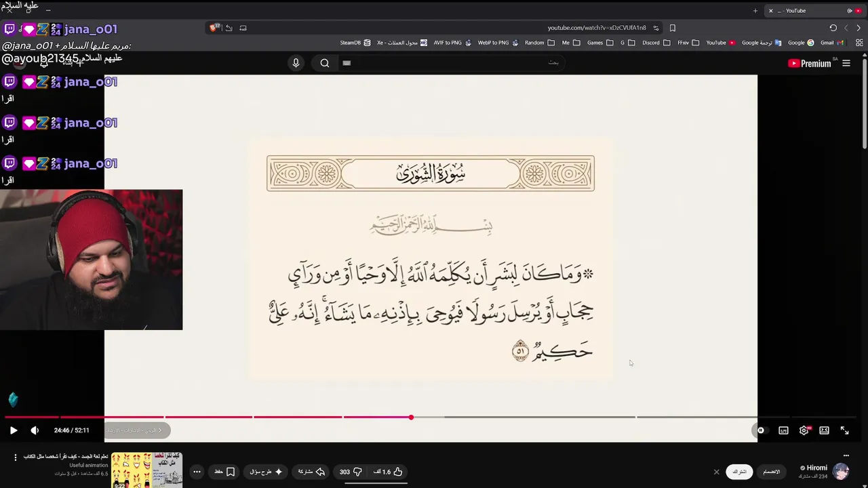This screenshot has width=868, height=488.
Task: Open the chapter title pill in player
Action: pyautogui.click(x=138, y=430)
